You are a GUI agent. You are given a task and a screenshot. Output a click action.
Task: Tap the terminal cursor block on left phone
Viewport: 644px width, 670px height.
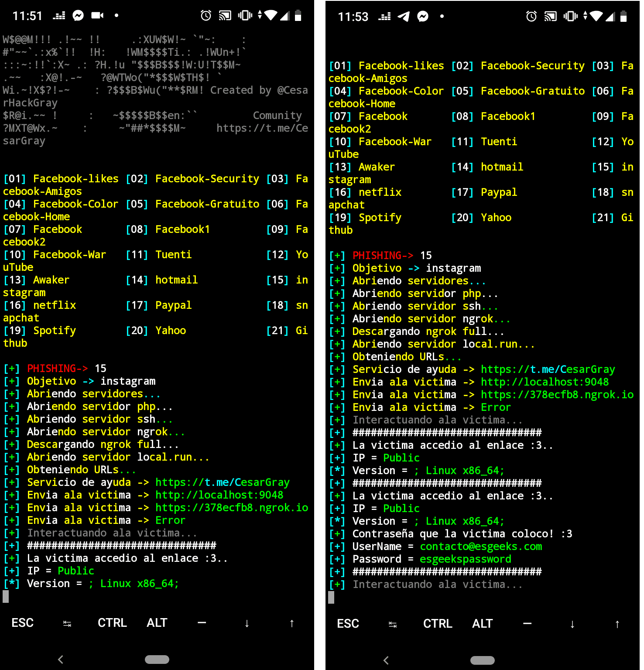coord(6,597)
